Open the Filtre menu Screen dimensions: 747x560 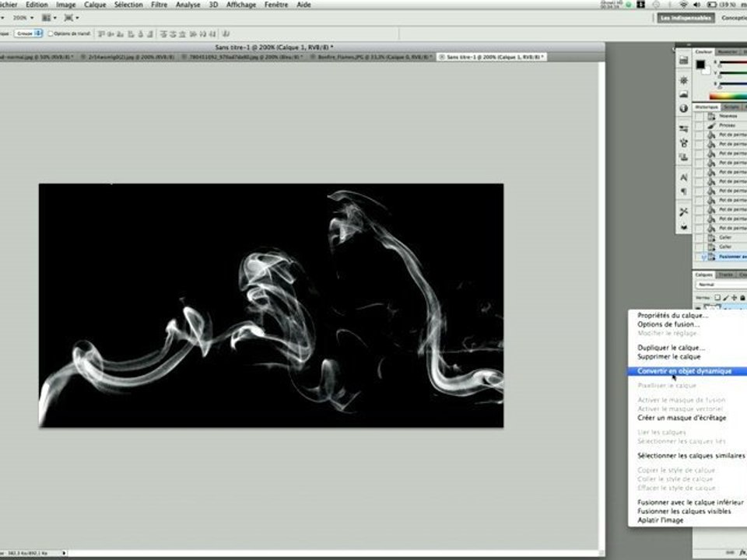(x=159, y=5)
